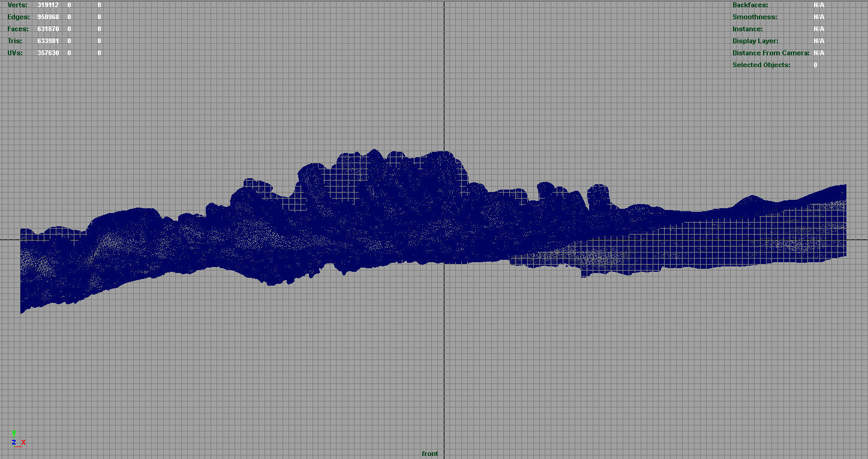Click the 'Faces:' heads-up label
The width and height of the screenshot is (868, 459).
click(17, 29)
